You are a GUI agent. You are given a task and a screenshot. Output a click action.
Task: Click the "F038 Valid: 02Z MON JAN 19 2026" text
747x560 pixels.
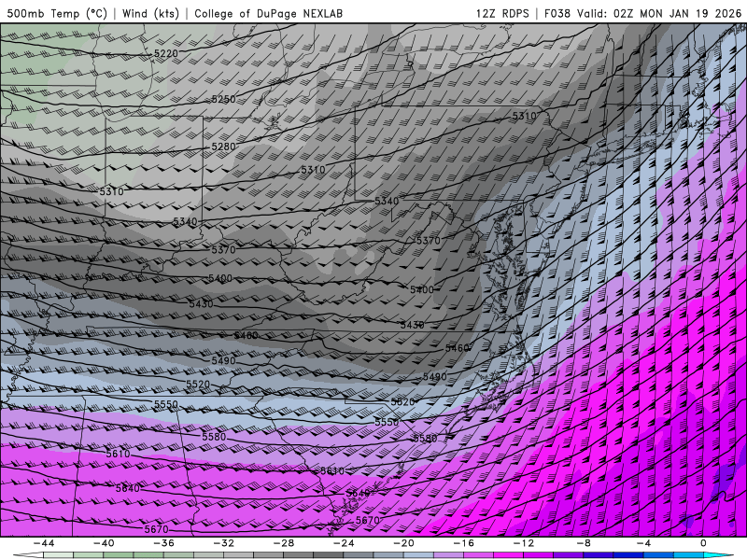click(642, 13)
